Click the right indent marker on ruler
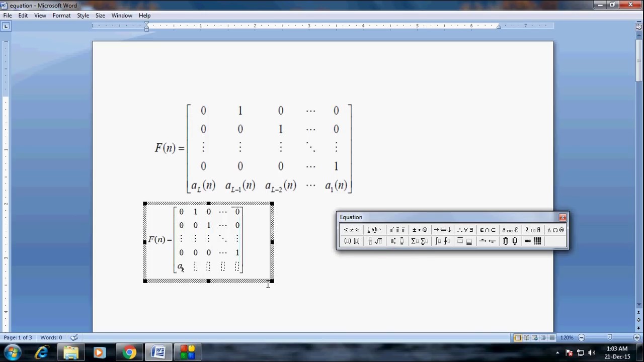The image size is (644, 362). pos(499,26)
